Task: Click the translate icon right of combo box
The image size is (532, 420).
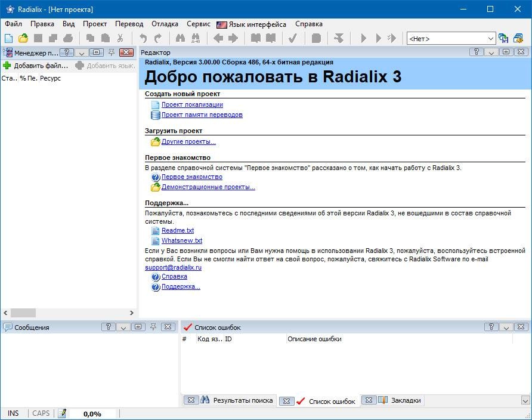Action: 503,38
